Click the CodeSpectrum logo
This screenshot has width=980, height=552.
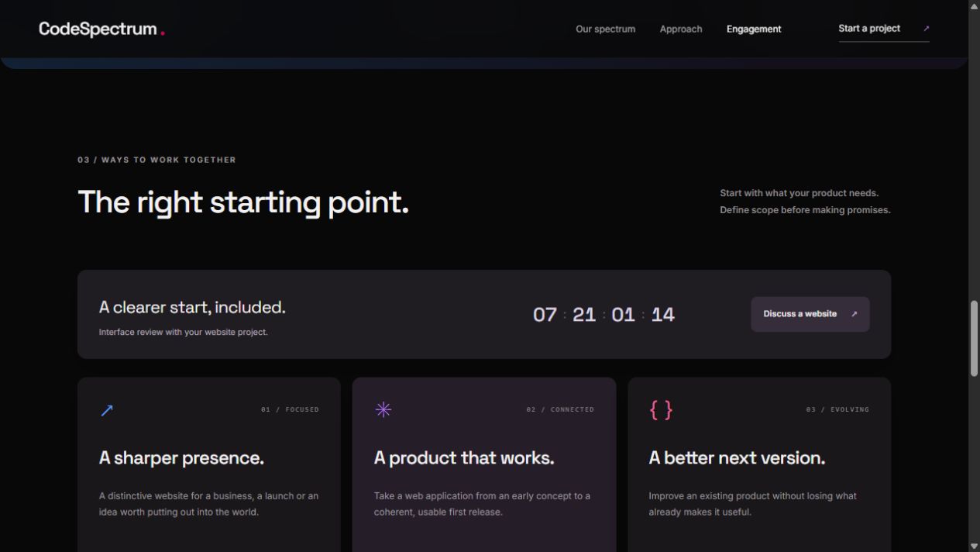pos(101,29)
